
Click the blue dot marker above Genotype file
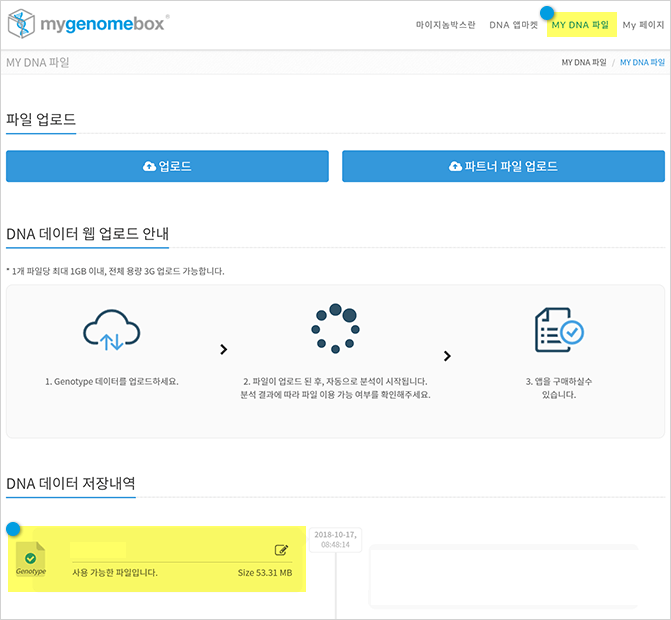click(13, 528)
